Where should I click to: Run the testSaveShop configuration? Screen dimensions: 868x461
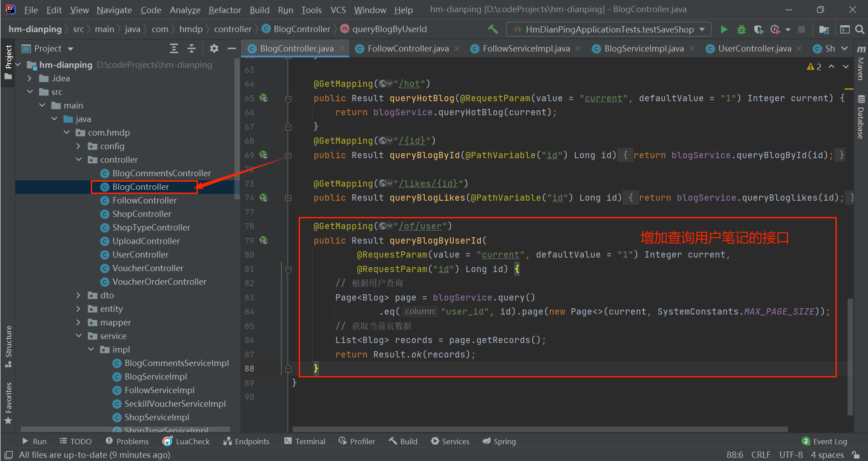[x=724, y=29]
